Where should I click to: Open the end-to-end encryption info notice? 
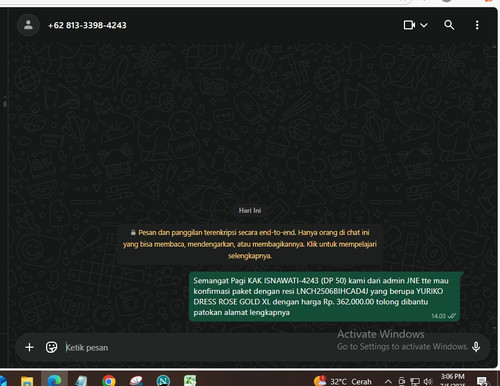[250, 244]
